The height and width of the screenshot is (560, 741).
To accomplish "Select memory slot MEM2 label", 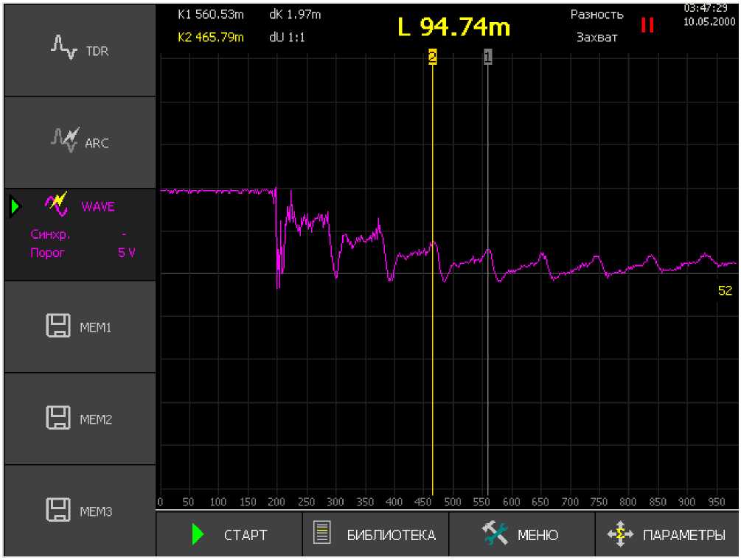I will pos(96,419).
